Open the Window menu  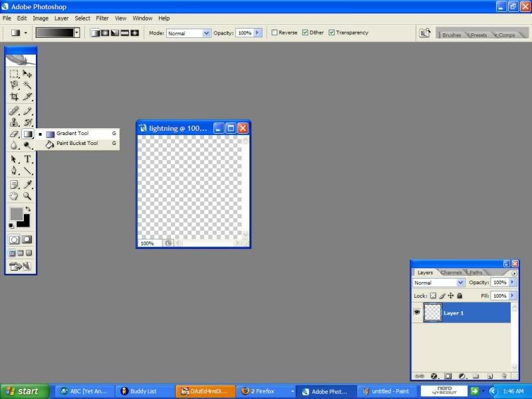coord(142,19)
